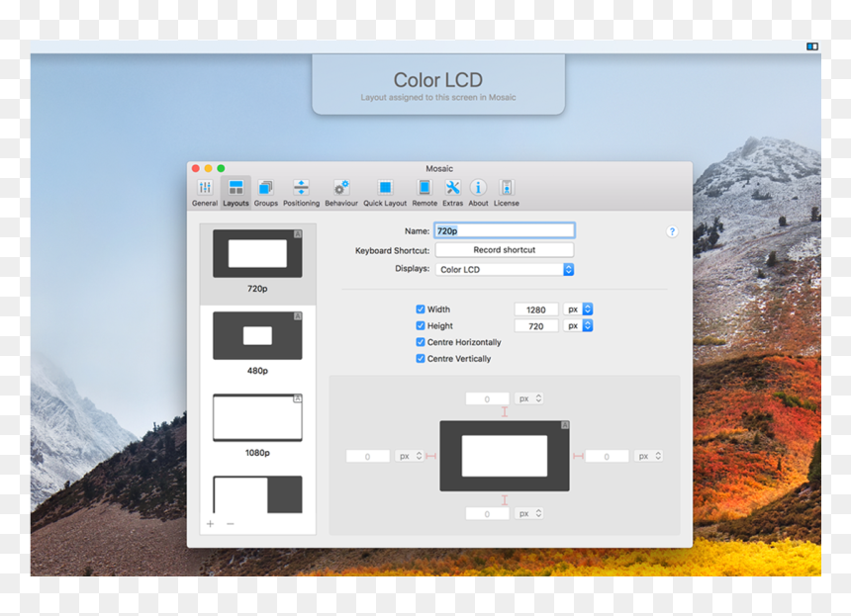This screenshot has width=851, height=616.
Task: Toggle Centre Horizontally checkbox
Action: (x=421, y=342)
